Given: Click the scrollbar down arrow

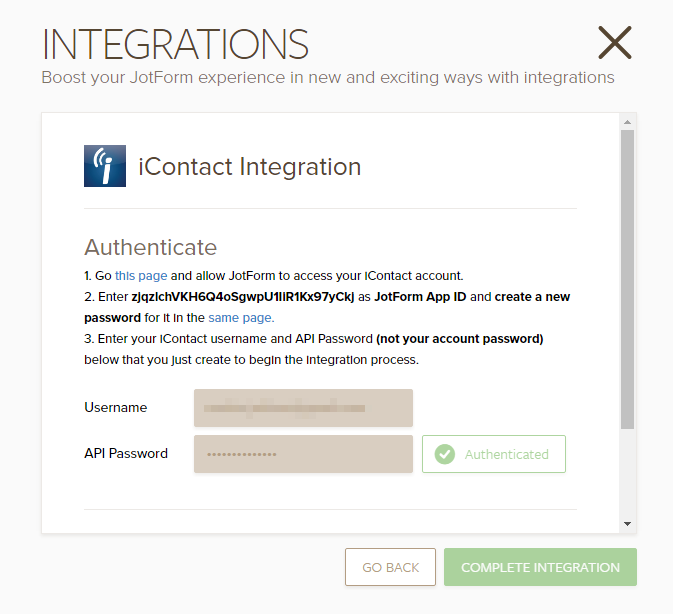Looking at the screenshot, I should point(627,523).
